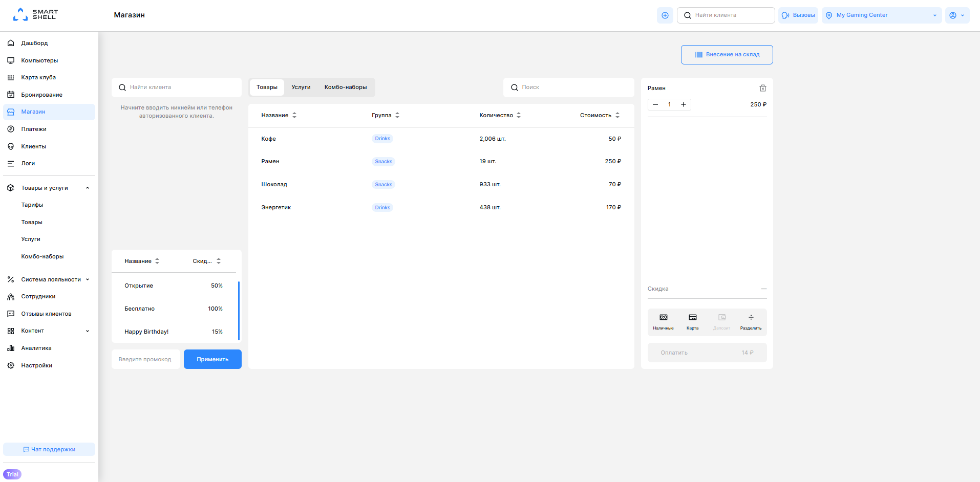Select Happy Birthday! 15% discount
This screenshot has height=482, width=980.
pos(174,332)
